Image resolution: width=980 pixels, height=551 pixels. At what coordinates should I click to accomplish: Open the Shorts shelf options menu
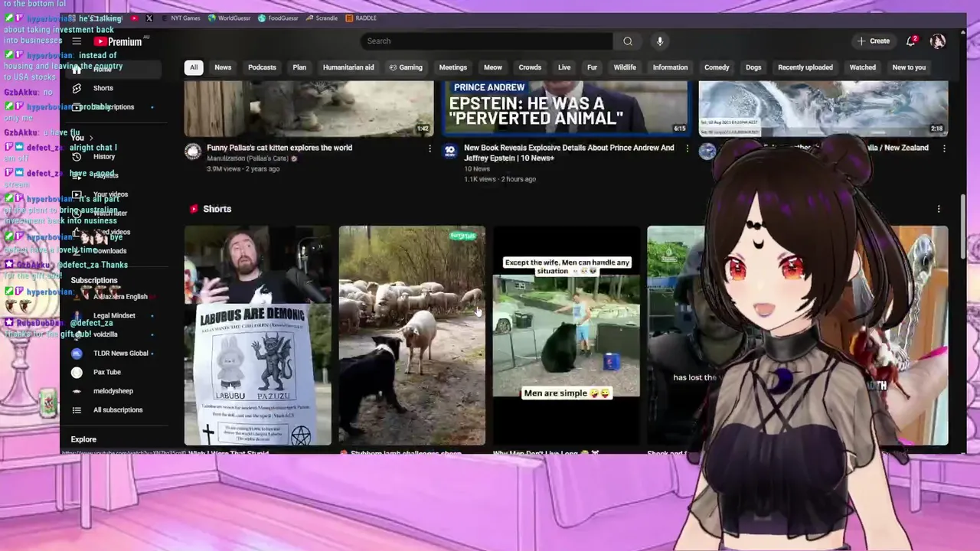click(x=939, y=208)
